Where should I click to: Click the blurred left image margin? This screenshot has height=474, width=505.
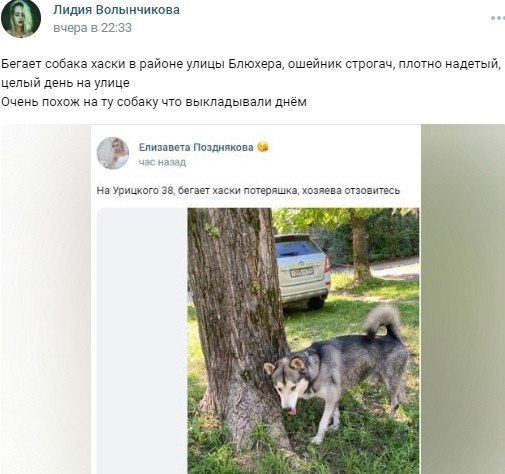coord(46,299)
